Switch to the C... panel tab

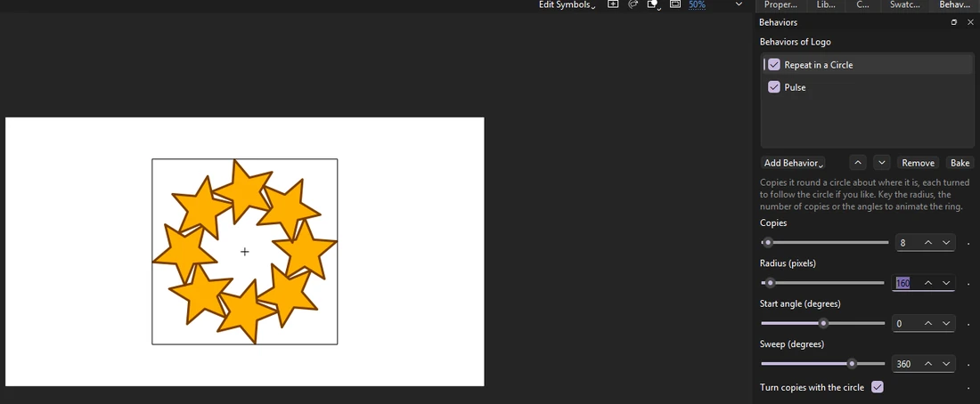coord(862,5)
